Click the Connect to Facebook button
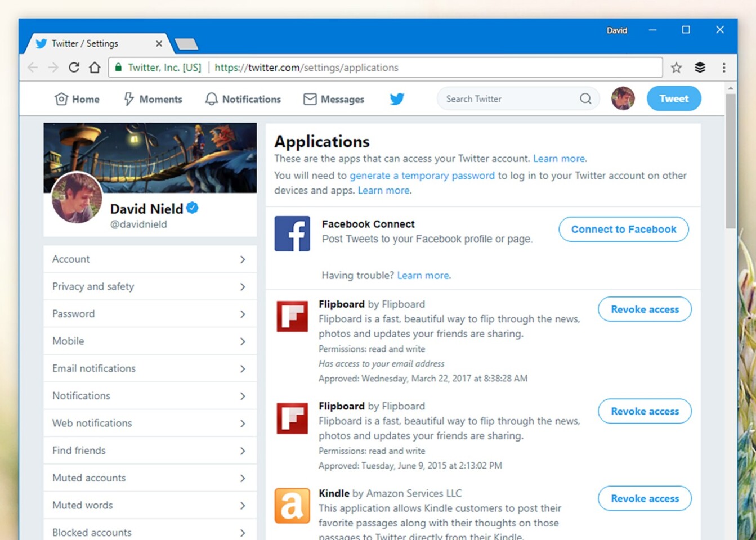This screenshot has width=756, height=540. tap(623, 229)
